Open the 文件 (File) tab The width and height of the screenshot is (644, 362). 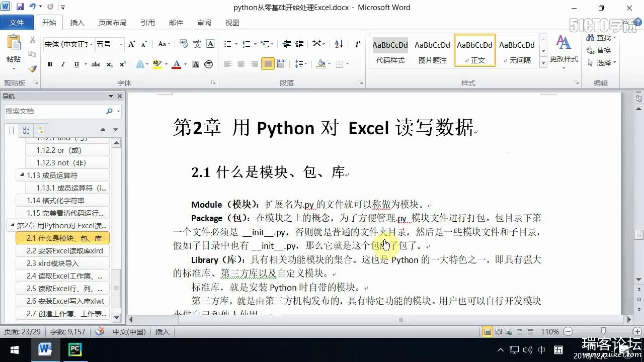click(x=17, y=23)
